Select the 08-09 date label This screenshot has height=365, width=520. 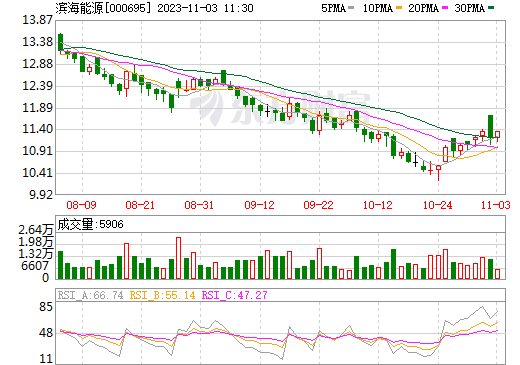81,205
